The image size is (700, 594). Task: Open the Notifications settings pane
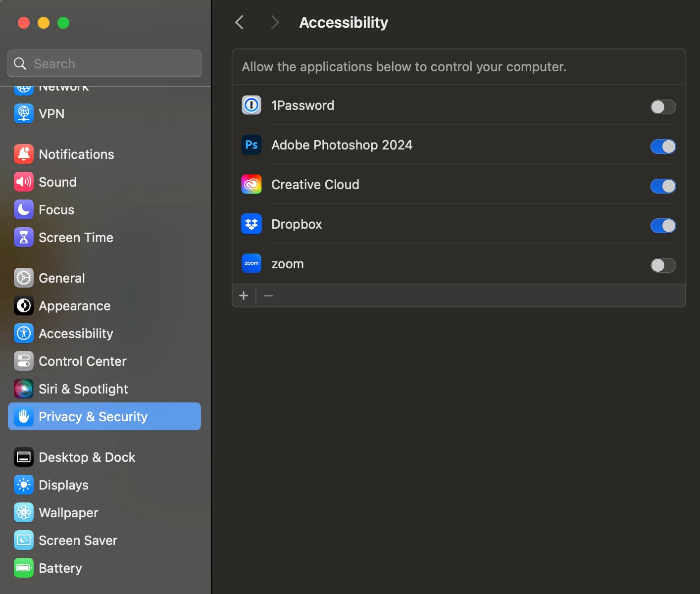click(x=104, y=154)
